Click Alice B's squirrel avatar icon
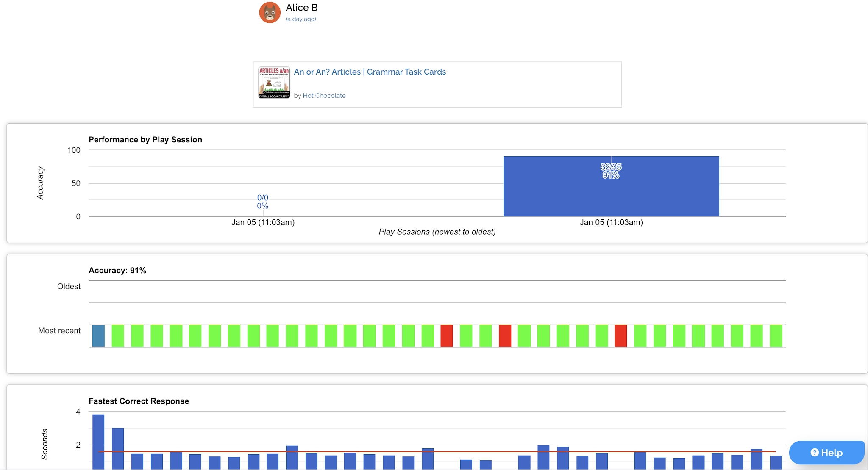The width and height of the screenshot is (868, 470). (x=270, y=13)
